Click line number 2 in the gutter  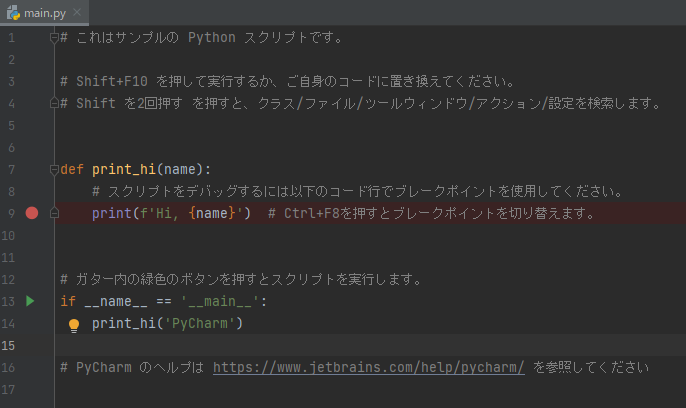pos(12,59)
